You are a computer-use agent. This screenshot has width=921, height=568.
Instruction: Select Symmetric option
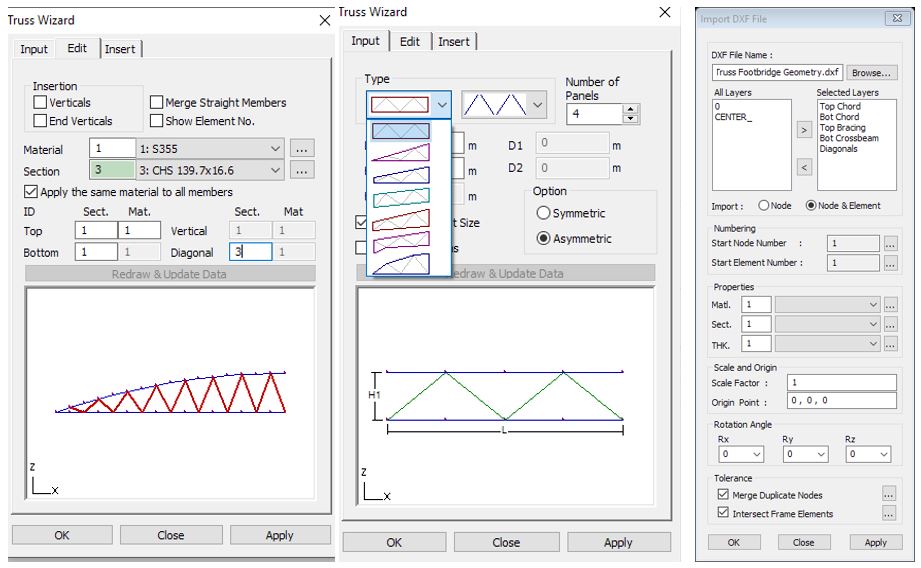tap(543, 213)
